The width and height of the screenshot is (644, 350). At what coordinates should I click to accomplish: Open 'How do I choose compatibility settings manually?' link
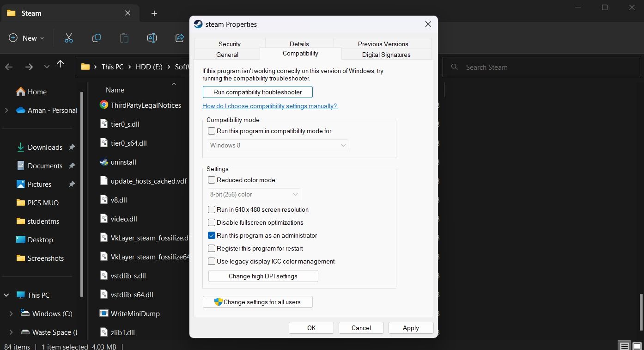click(x=270, y=106)
